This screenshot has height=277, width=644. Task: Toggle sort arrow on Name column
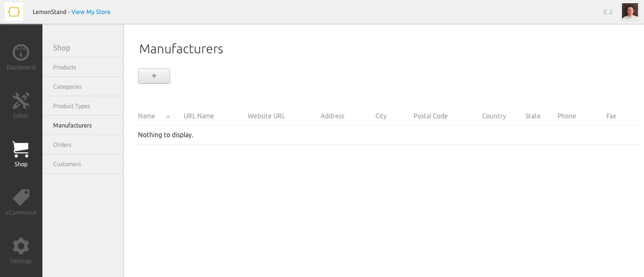tap(168, 116)
